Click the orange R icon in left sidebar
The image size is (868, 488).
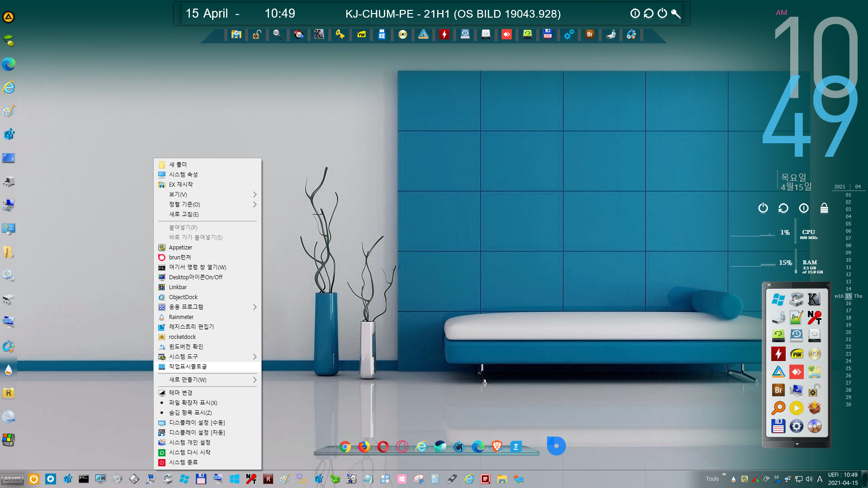click(x=9, y=393)
